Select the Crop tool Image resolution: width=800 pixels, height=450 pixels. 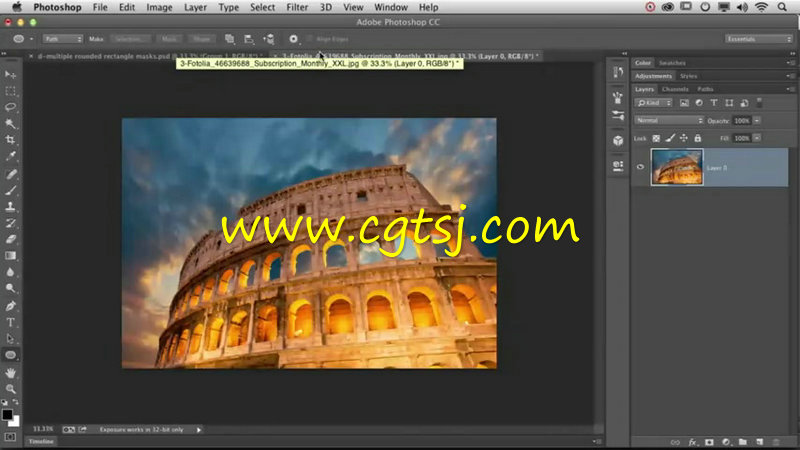(10, 140)
